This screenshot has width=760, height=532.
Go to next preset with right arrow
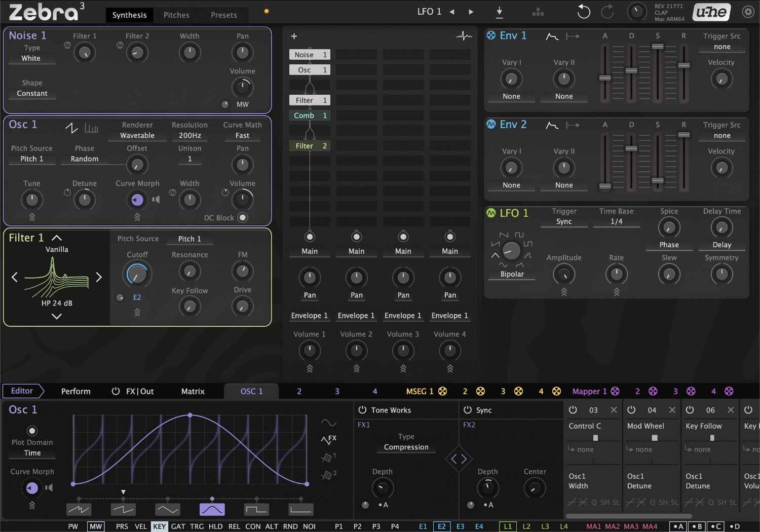pos(471,12)
